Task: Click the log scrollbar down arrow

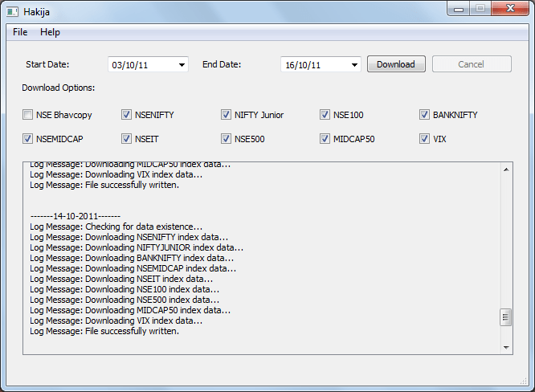Action: click(506, 347)
